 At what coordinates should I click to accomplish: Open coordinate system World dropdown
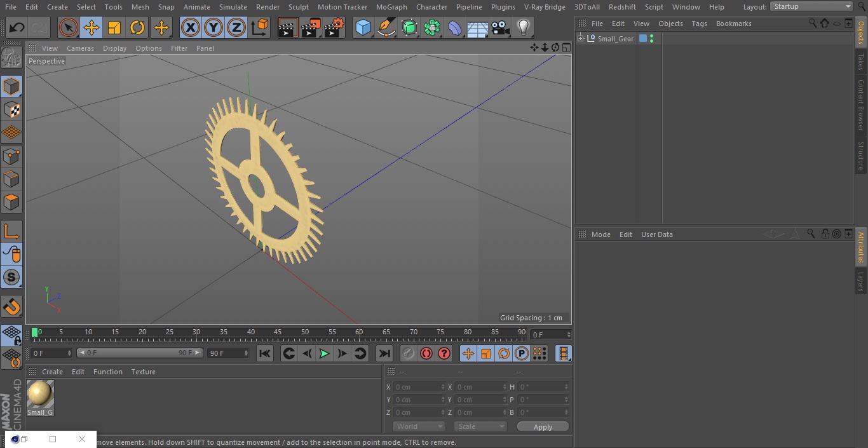[x=418, y=426]
